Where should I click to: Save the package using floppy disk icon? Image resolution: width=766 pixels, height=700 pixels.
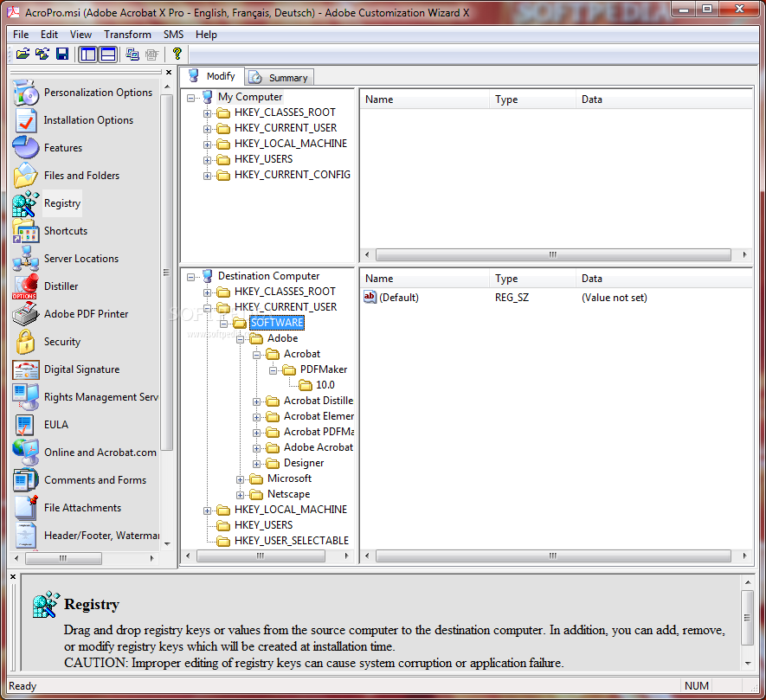coord(62,54)
